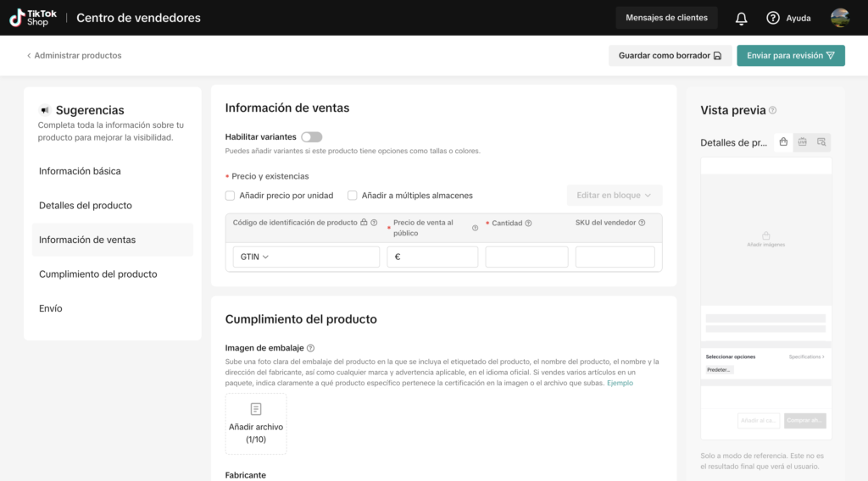Select the shopping bag preview icon
868x481 pixels.
(783, 142)
